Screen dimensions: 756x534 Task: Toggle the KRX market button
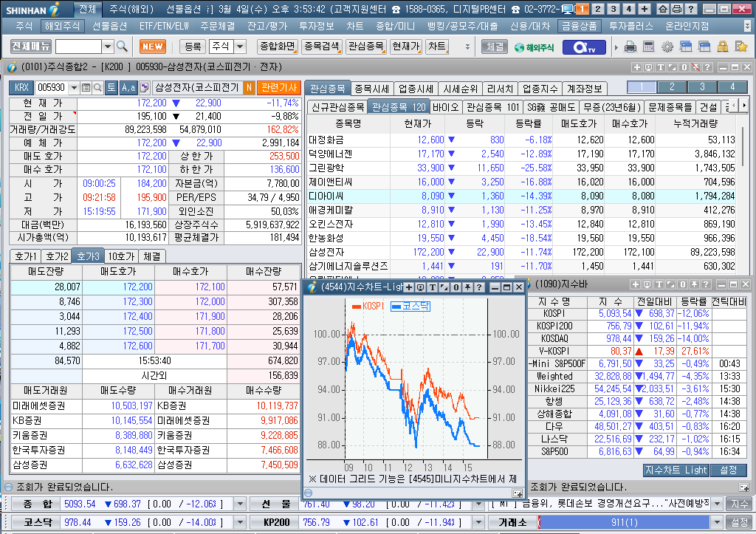21,87
